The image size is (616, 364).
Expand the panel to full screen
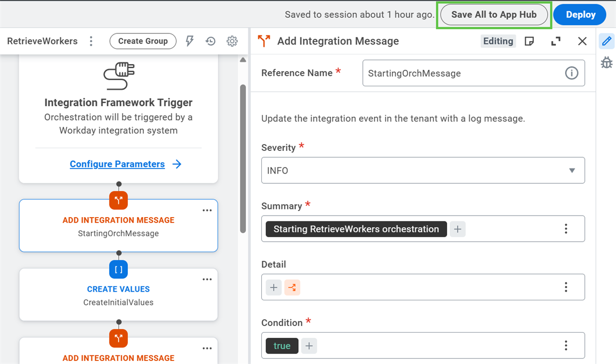555,41
